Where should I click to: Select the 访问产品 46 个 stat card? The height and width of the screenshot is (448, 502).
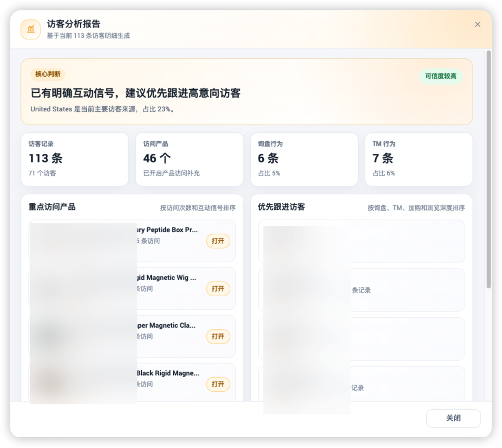(x=189, y=159)
